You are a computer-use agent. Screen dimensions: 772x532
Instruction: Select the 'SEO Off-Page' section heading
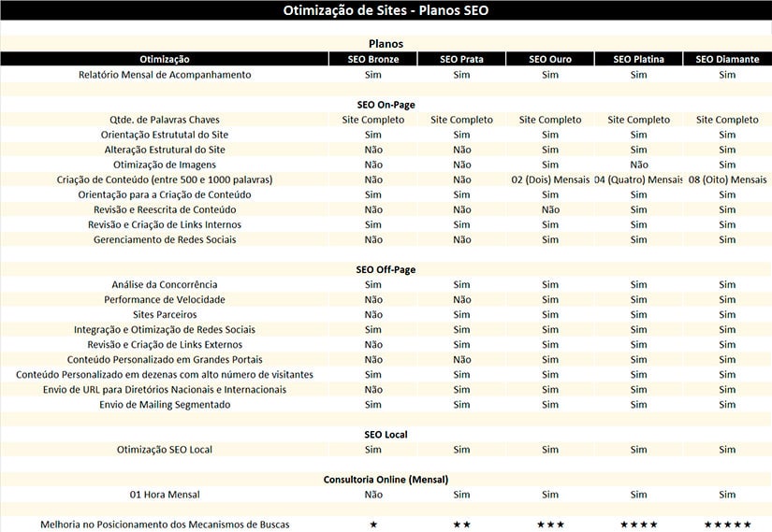coord(386,269)
